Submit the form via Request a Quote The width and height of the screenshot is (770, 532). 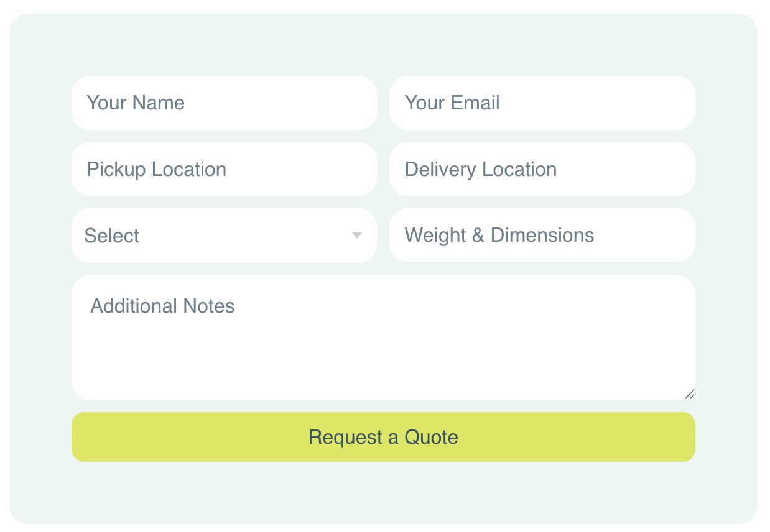(383, 437)
